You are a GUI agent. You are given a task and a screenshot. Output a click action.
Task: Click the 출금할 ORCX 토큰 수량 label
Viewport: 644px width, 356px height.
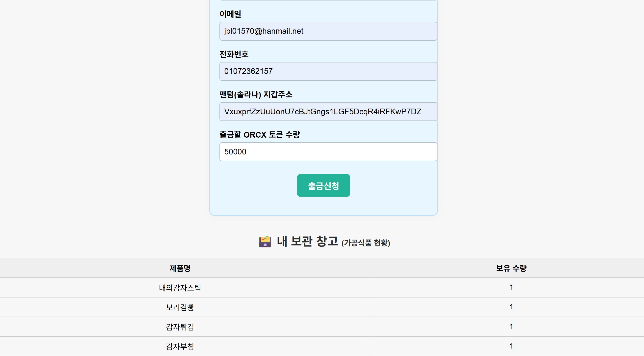pyautogui.click(x=260, y=134)
